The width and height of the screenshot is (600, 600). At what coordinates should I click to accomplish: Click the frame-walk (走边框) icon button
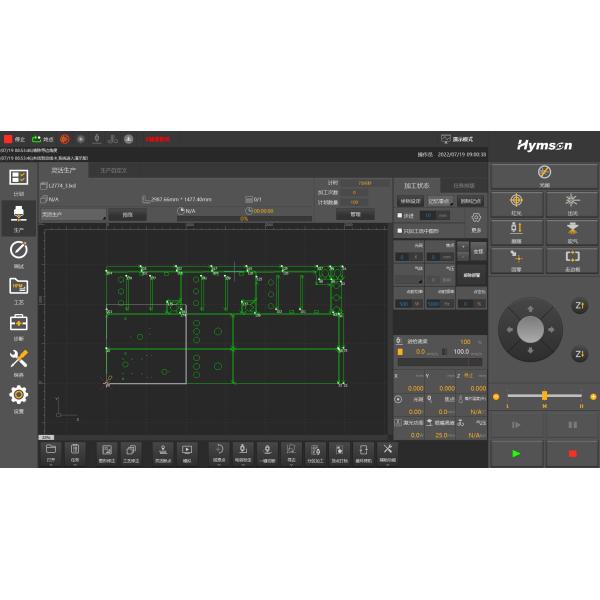tap(572, 260)
